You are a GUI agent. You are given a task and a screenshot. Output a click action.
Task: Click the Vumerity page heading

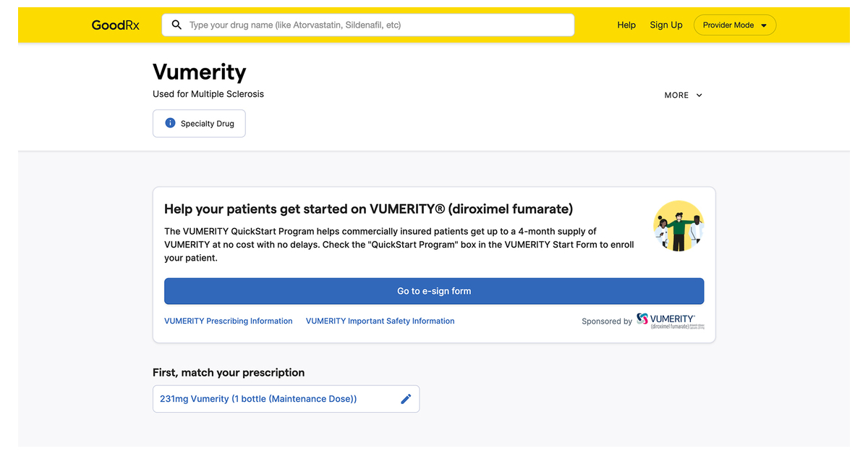[199, 72]
